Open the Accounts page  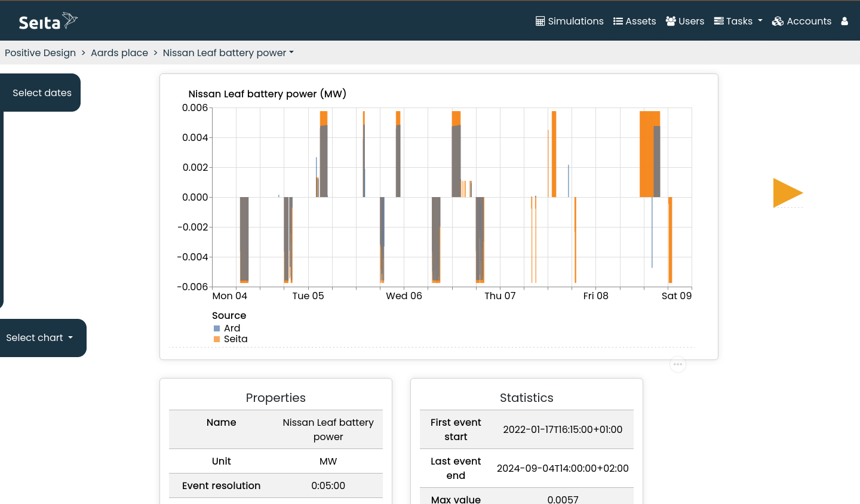[x=801, y=21]
